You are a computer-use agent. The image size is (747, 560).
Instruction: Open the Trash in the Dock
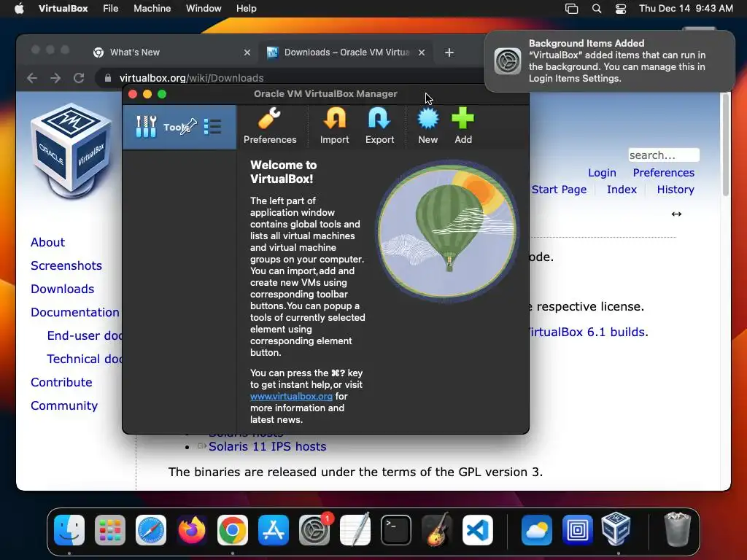[677, 529]
